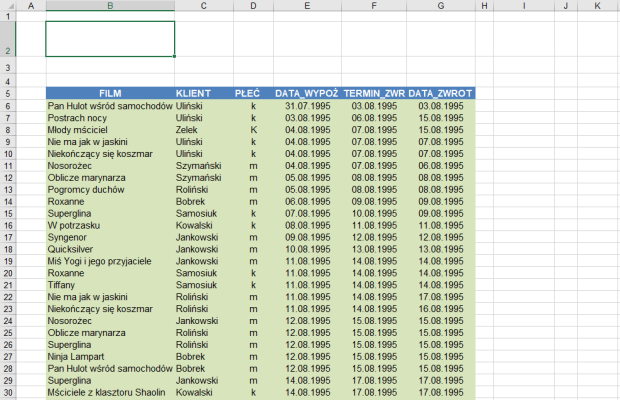
Task: Select the Mściciele z klasztoru Shaolin cell
Action: pyautogui.click(x=108, y=393)
